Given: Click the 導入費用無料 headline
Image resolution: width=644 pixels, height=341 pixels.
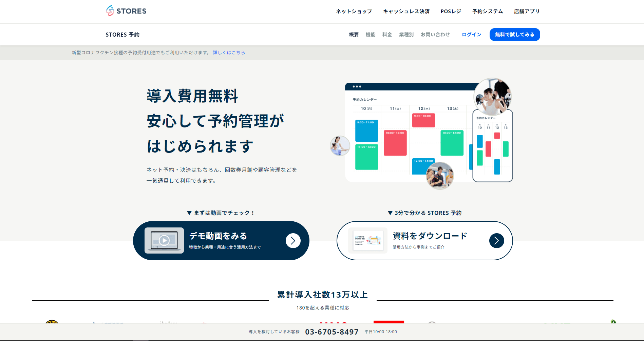Looking at the screenshot, I should pos(192,96).
